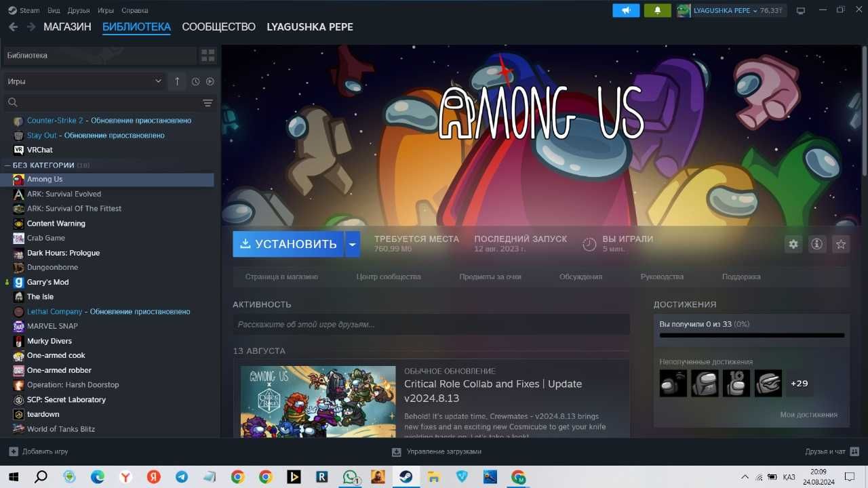Show Among Us game info icon
Viewport: 868px width, 488px height.
[817, 244]
